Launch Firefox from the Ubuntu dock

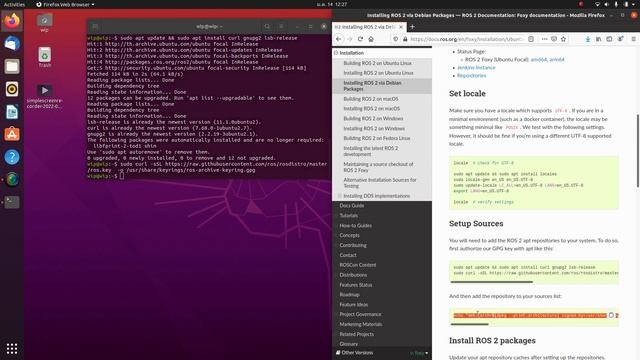click(12, 20)
